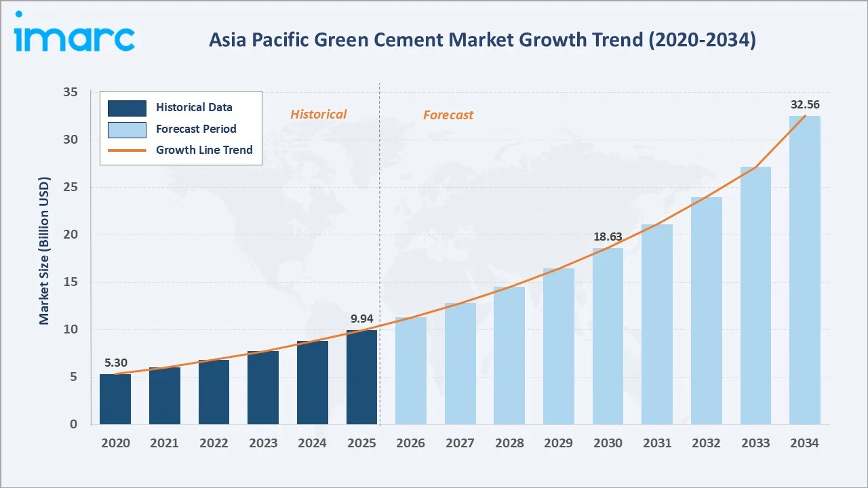The height and width of the screenshot is (488, 868).
Task: Click the 2024 bar
Action: (313, 383)
